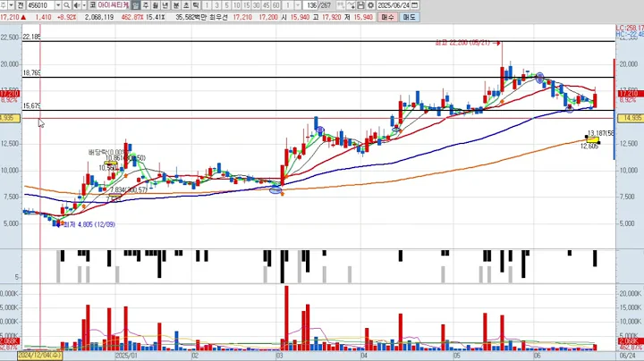Image resolution: width=644 pixels, height=361 pixels.
Task: Expand the custom interval dropdown arrow
Action: (x=297, y=5)
